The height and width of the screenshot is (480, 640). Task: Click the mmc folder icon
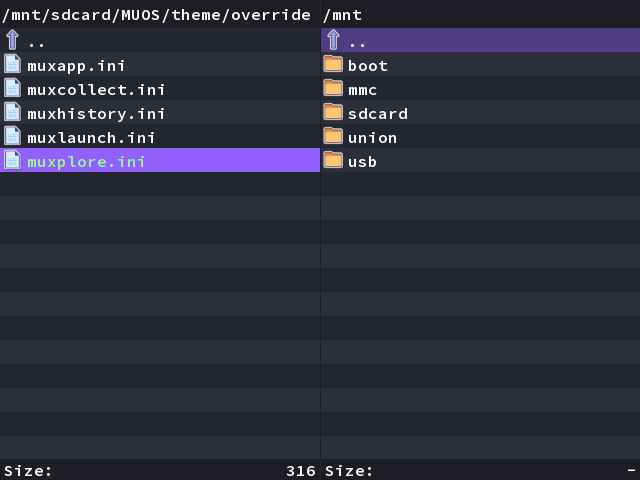click(333, 88)
